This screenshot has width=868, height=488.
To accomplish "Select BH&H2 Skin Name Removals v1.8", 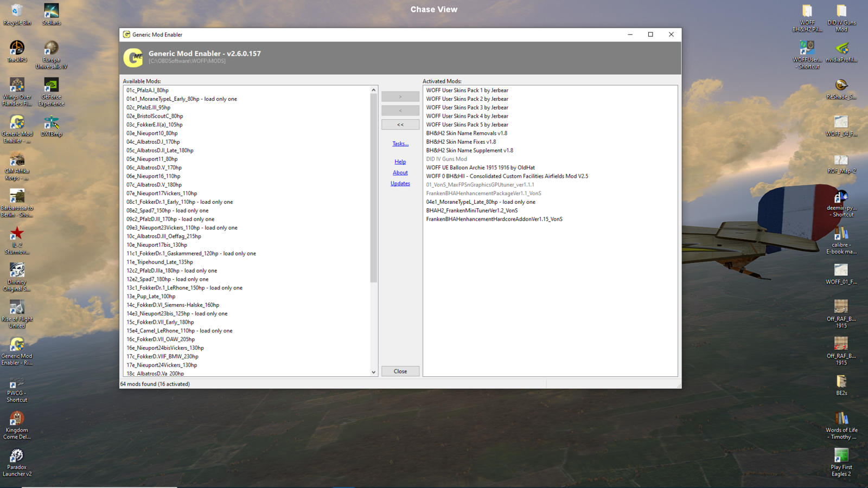I will pyautogui.click(x=467, y=133).
